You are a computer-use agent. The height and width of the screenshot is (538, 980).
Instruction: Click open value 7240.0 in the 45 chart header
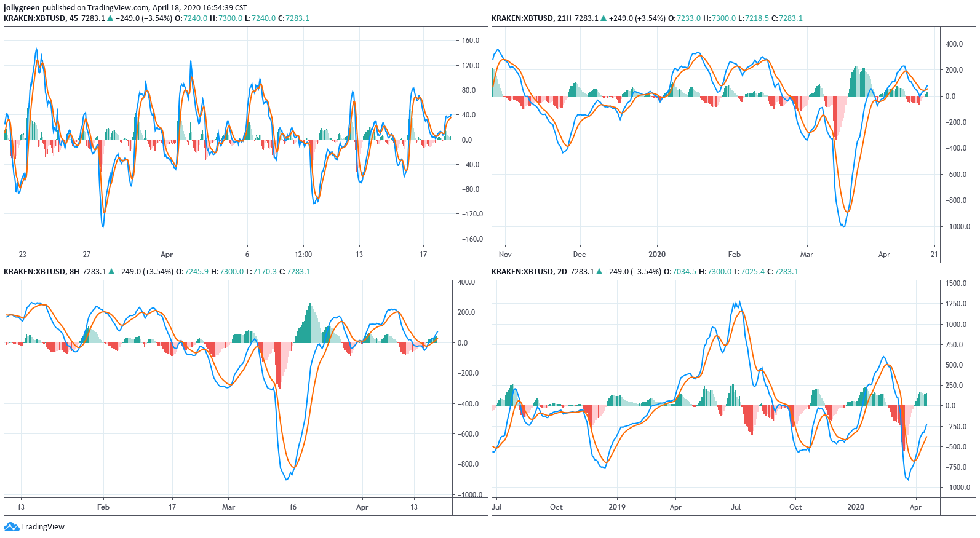click(x=195, y=18)
